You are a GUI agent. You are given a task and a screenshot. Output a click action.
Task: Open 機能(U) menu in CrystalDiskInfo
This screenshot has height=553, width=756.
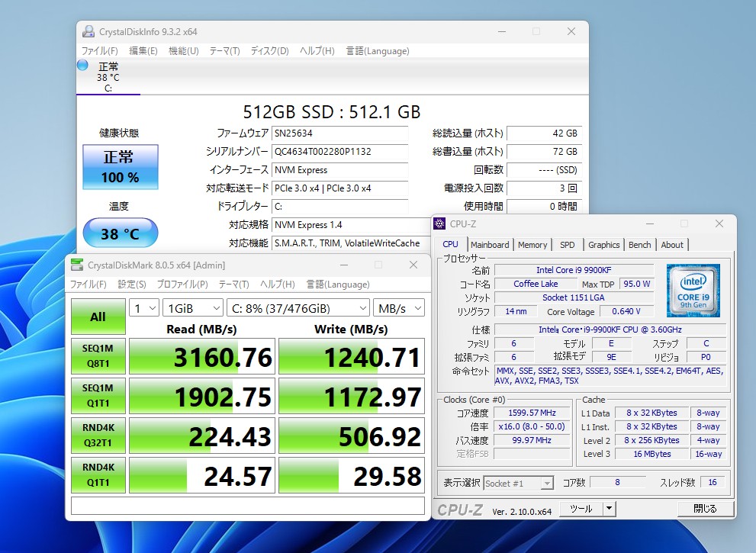coord(183,50)
